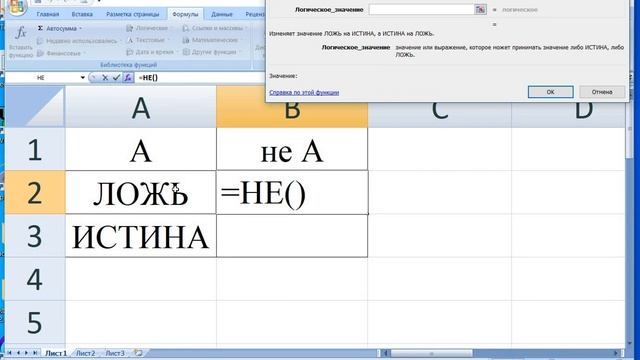Image resolution: width=640 pixels, height=360 pixels.
Task: Click the collapse dialog range selector icon
Action: (x=480, y=9)
